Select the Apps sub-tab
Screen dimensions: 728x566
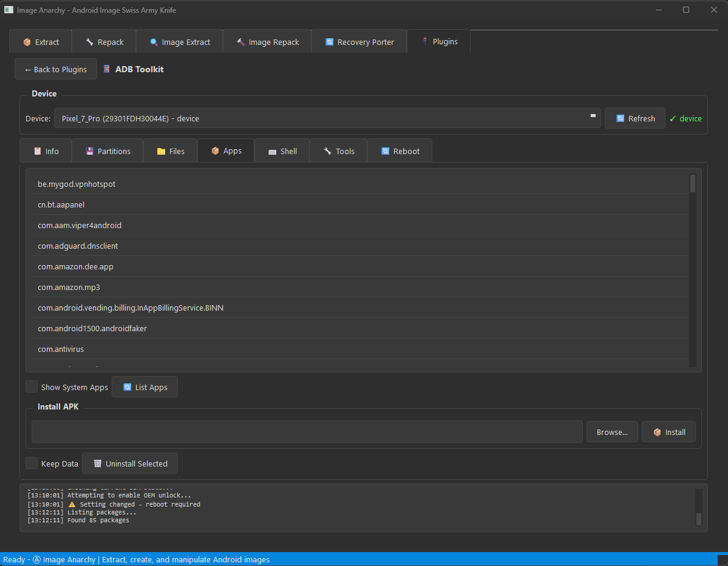tap(226, 150)
